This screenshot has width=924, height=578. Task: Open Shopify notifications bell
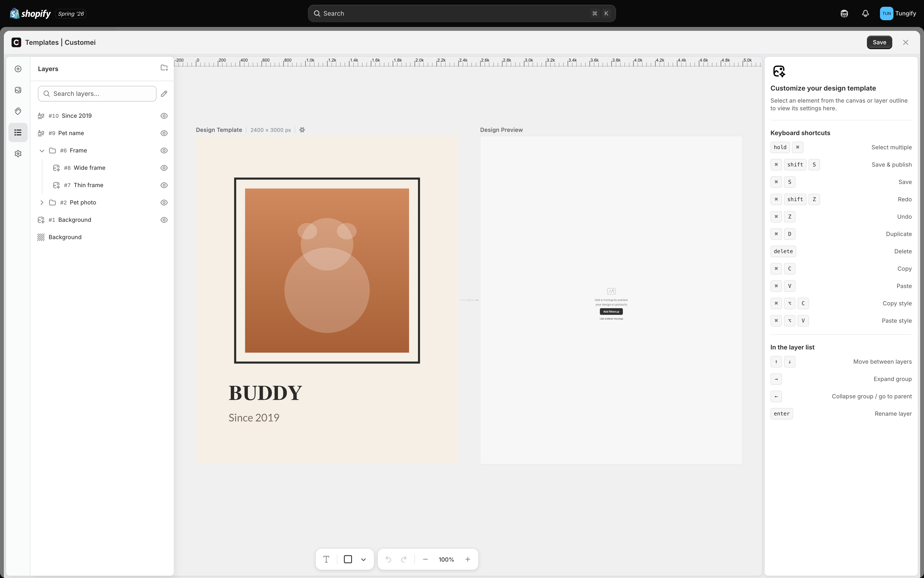click(x=866, y=13)
